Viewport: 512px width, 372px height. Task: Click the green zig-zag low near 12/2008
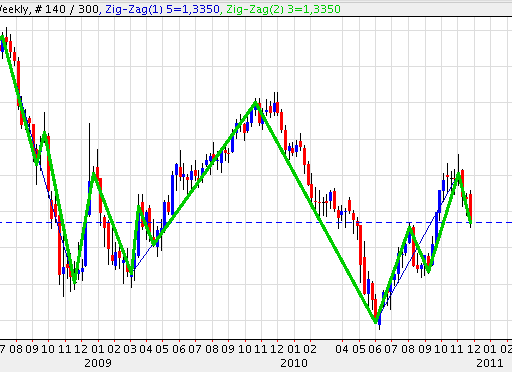tap(74, 281)
